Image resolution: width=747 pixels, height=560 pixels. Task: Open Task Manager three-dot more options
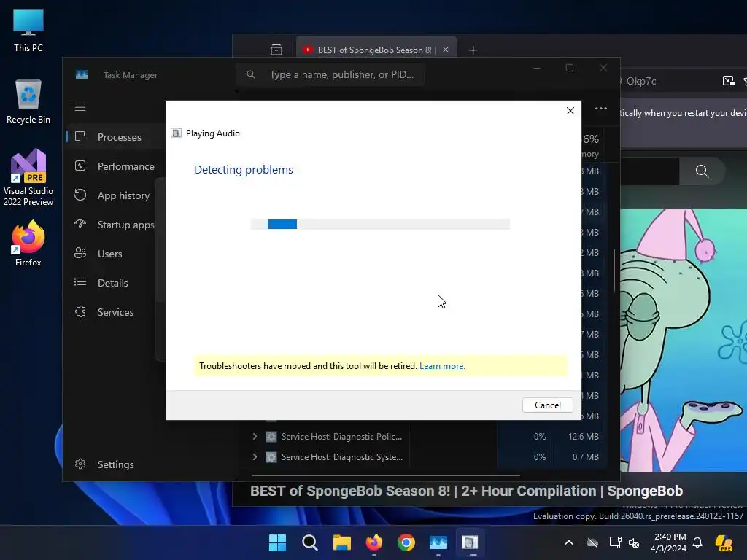(601, 109)
